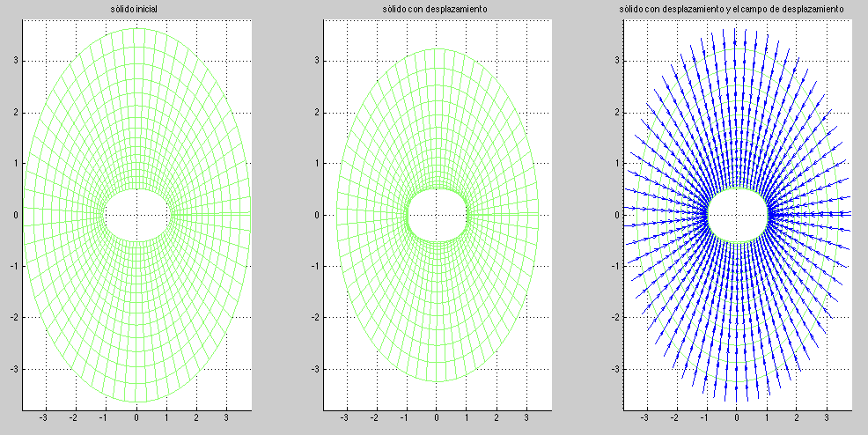This screenshot has height=435, width=868.
Task: Click the central hole in the right plot
Action: pos(737,215)
